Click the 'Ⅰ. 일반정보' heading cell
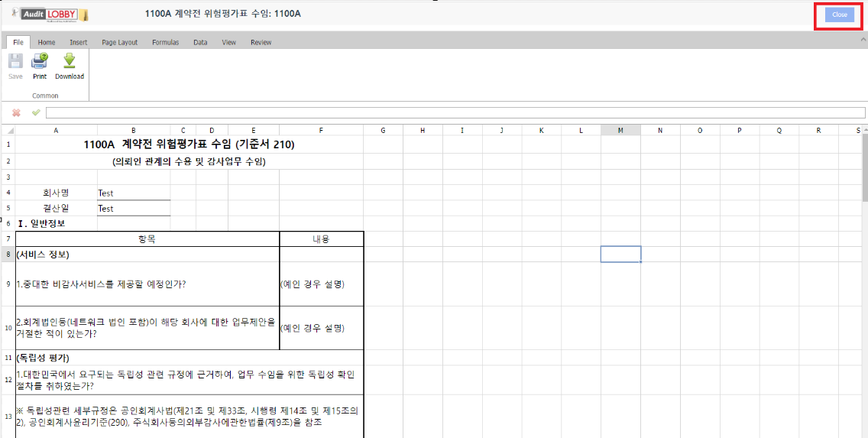The width and height of the screenshot is (868, 438). (57, 224)
